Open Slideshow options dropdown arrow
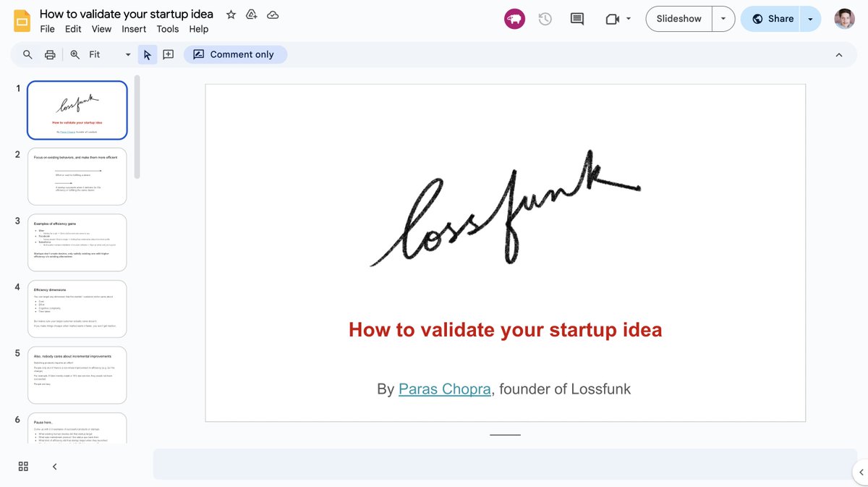Image resolution: width=868 pixels, height=487 pixels. (723, 19)
